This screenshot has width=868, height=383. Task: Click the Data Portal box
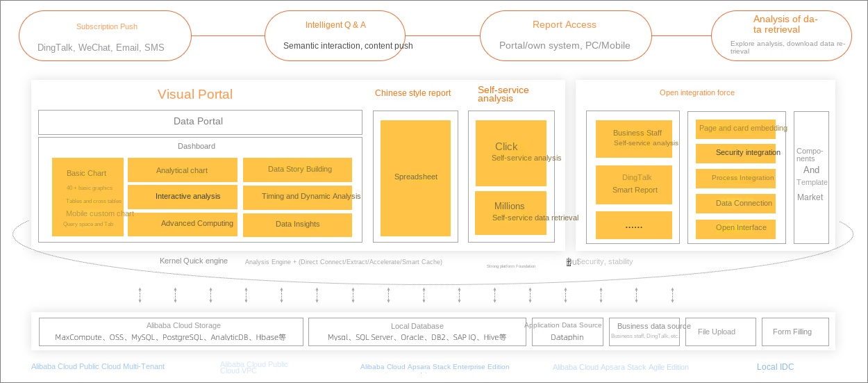[200, 122]
